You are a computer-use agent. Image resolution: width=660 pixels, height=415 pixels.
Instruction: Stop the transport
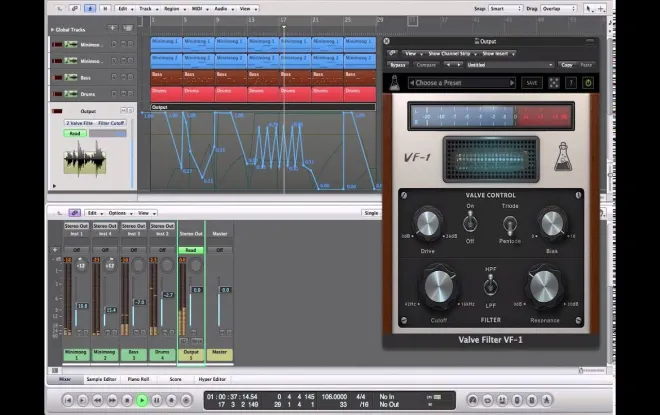pyautogui.click(x=127, y=400)
